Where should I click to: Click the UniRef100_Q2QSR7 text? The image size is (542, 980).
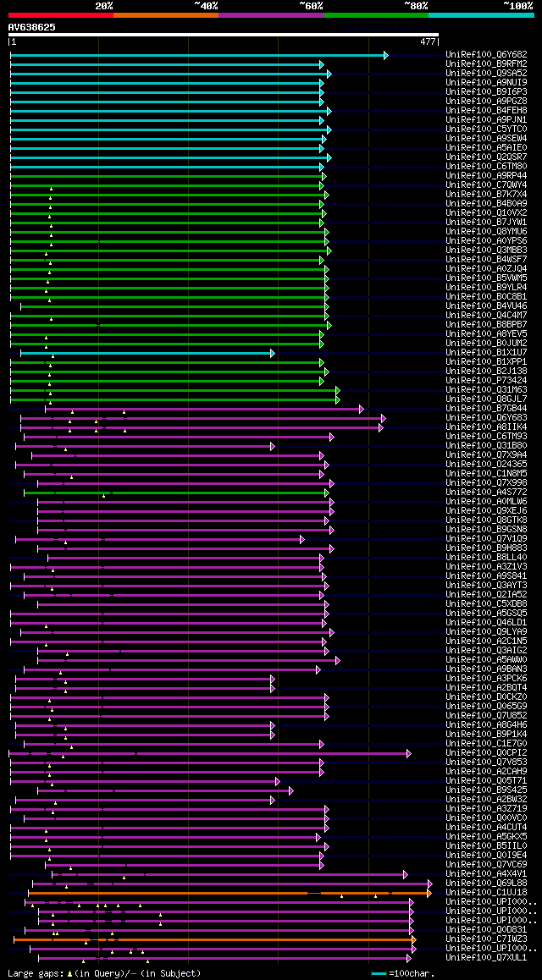[x=486, y=157]
